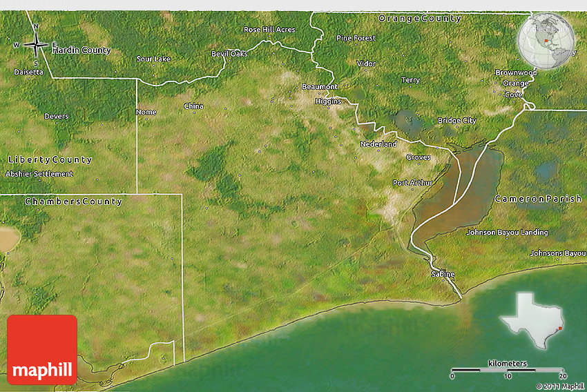Select the Beaumont city label
This screenshot has height=392, width=587.
coord(320,87)
